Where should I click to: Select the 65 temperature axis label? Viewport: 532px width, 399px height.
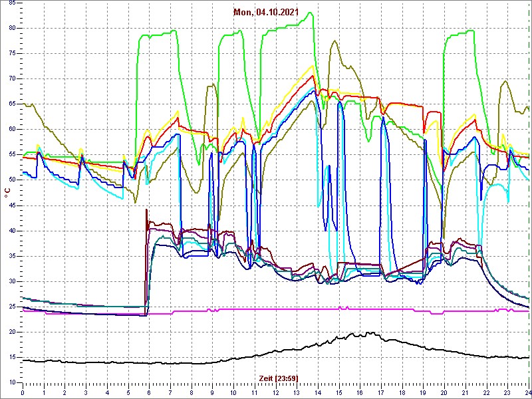coord(11,104)
